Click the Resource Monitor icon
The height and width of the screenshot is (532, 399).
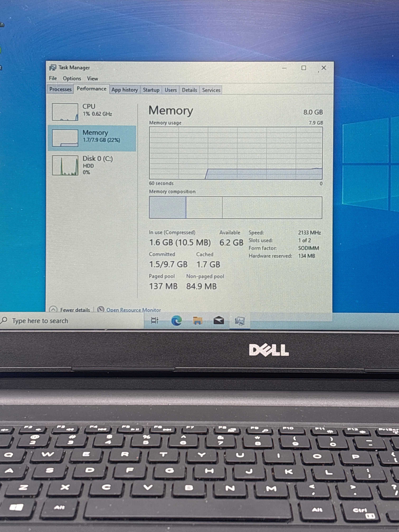101,310
